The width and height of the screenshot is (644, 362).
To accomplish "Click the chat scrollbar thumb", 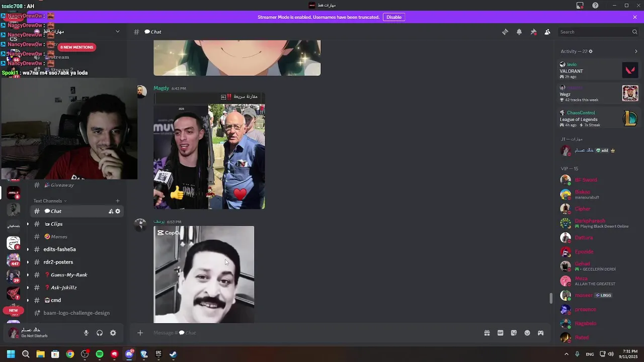I will (550, 298).
